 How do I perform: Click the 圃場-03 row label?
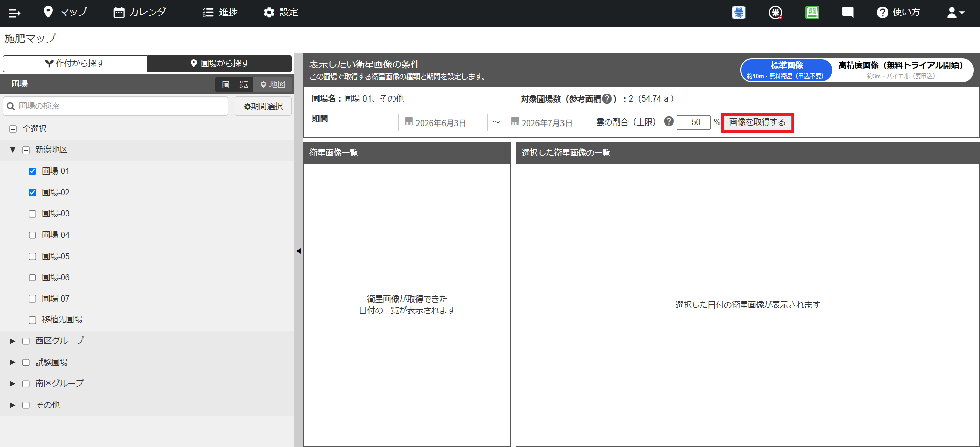[x=56, y=214]
